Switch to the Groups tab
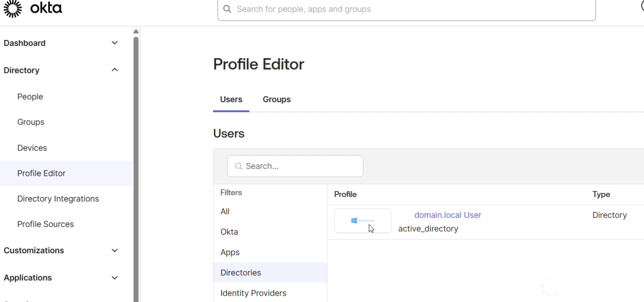 276,99
